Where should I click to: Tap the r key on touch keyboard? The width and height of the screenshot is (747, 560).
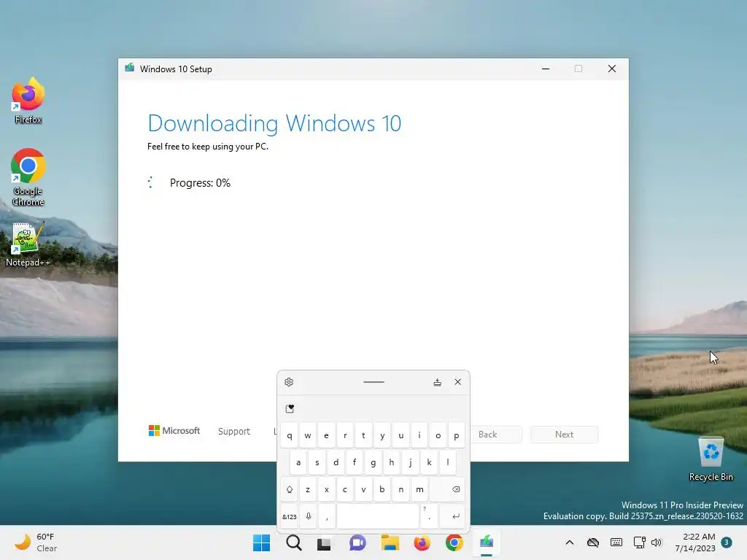(345, 435)
